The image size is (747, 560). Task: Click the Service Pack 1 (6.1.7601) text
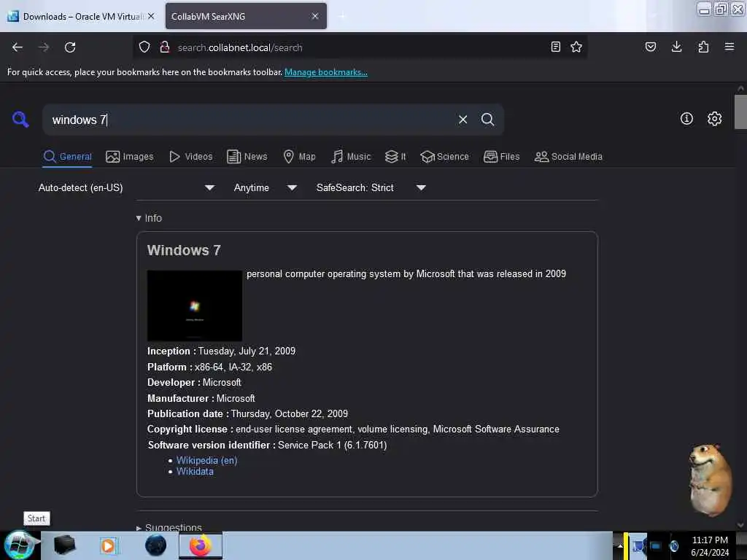332,445
